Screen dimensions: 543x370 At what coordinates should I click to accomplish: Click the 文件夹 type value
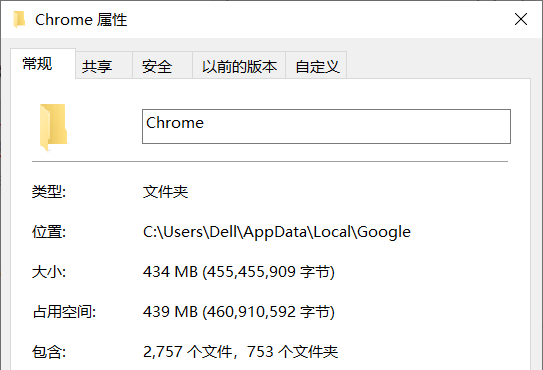[166, 192]
